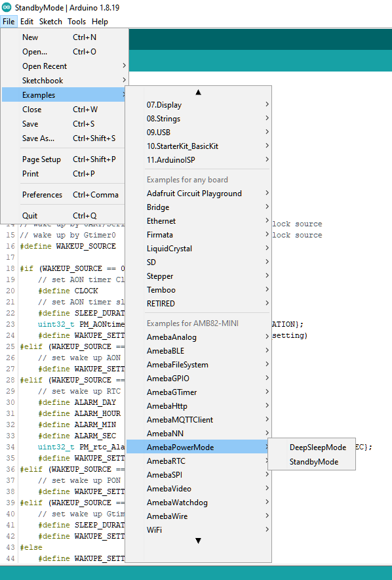This screenshot has width=392, height=580.
Task: Expand the 07.Display examples submenu
Action: (199, 105)
